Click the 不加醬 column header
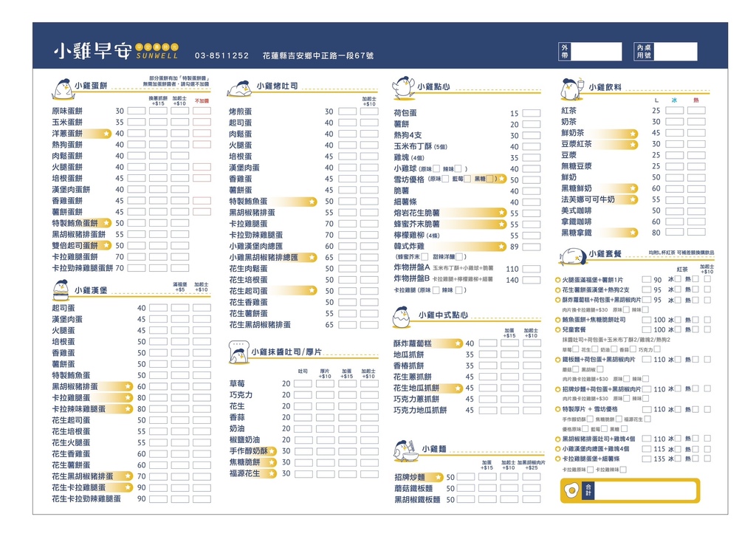 tap(202, 101)
